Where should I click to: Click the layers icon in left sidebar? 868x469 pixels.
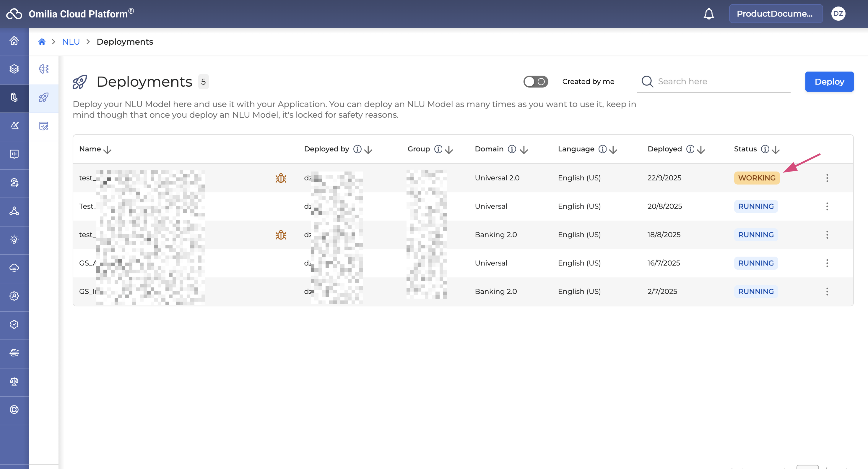[14, 69]
